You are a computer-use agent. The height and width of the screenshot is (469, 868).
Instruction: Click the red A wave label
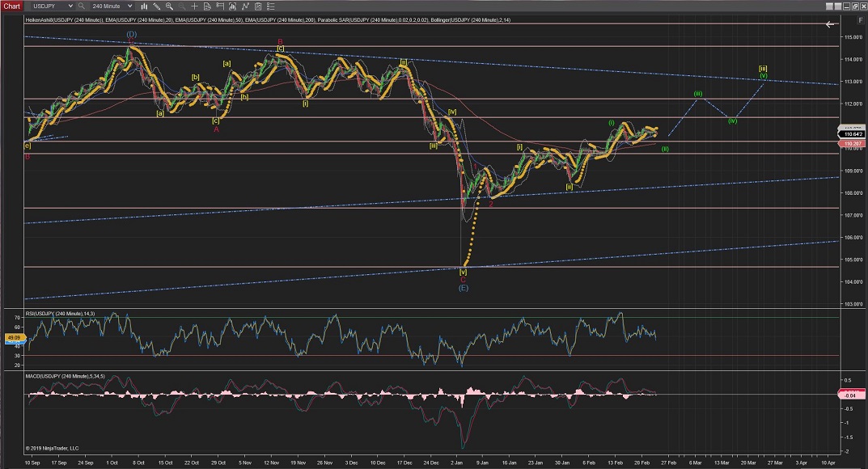(217, 129)
